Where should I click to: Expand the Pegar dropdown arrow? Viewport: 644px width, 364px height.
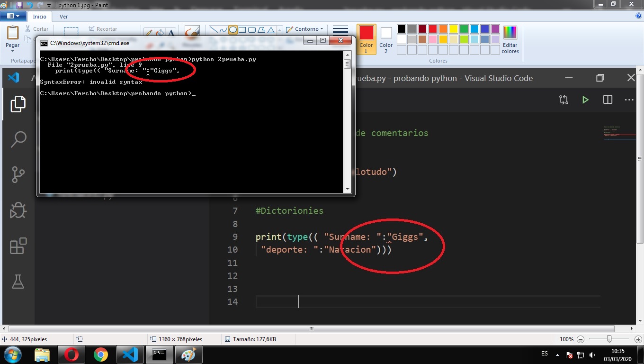tap(12, 50)
